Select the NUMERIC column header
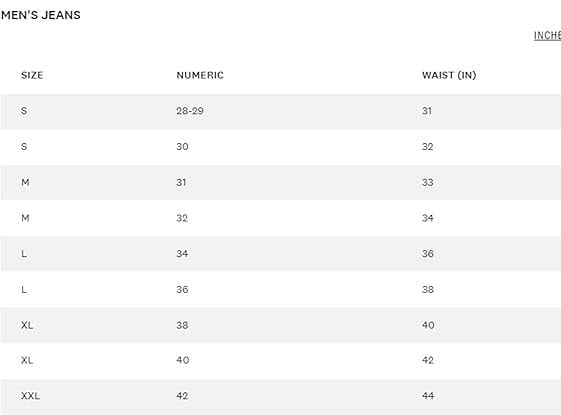The image size is (561, 415). (200, 75)
